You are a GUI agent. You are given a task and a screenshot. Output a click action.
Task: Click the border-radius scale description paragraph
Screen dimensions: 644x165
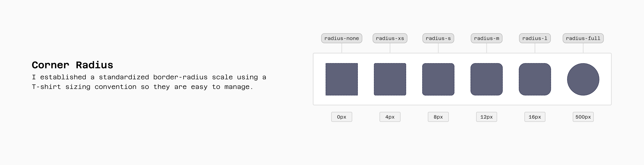pos(149,82)
